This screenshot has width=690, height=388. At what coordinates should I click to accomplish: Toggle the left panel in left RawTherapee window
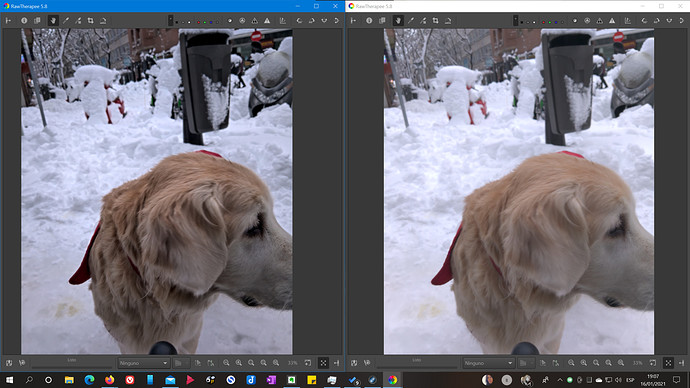[x=8, y=21]
